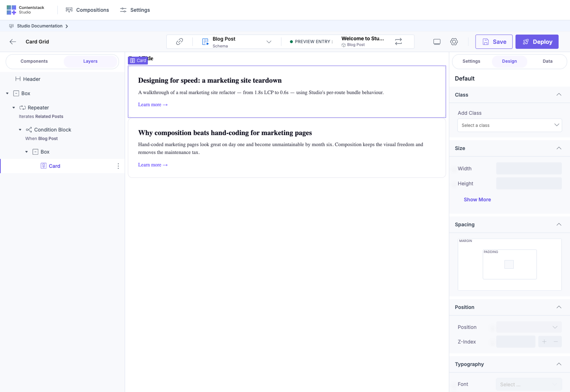The width and height of the screenshot is (570, 392).
Task: Swap the preview entry with the arrows icon
Action: coord(398,42)
